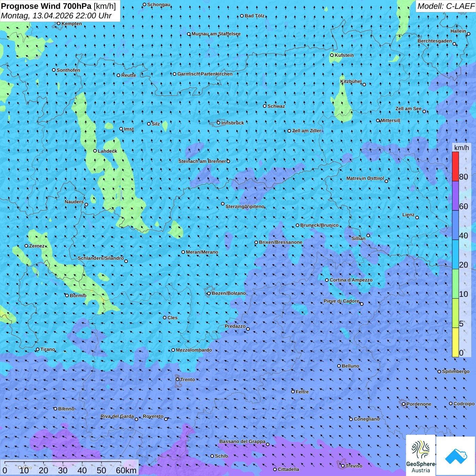Click the title 'Prognose Wind 700hPa [km/h]'

pos(58,6)
